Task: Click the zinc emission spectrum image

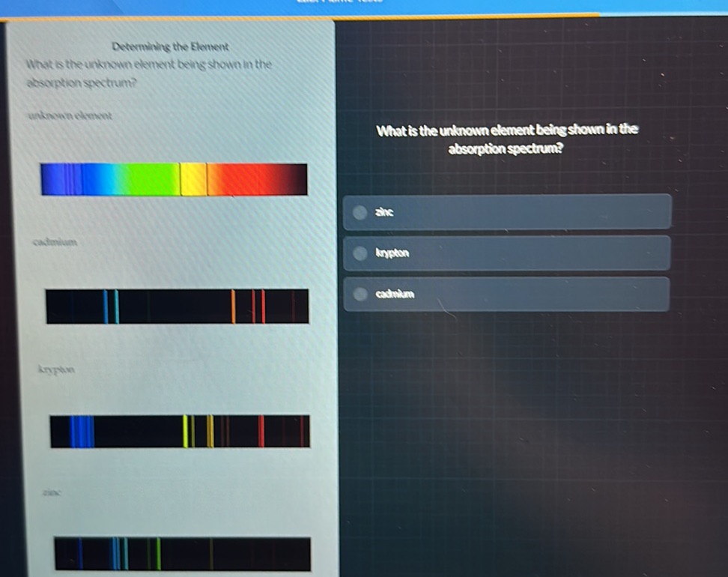Action: tap(183, 554)
